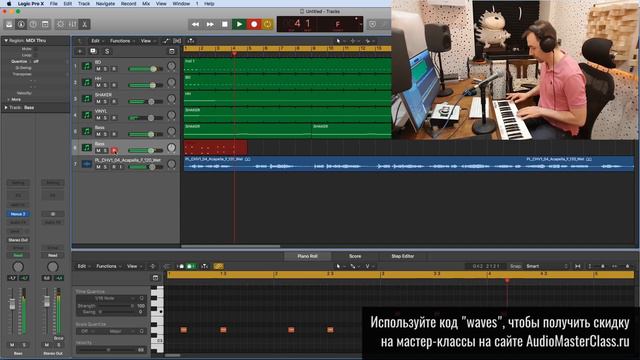Solo the Acapella audio track 7
This screenshot has width=640, height=360.
point(106,167)
